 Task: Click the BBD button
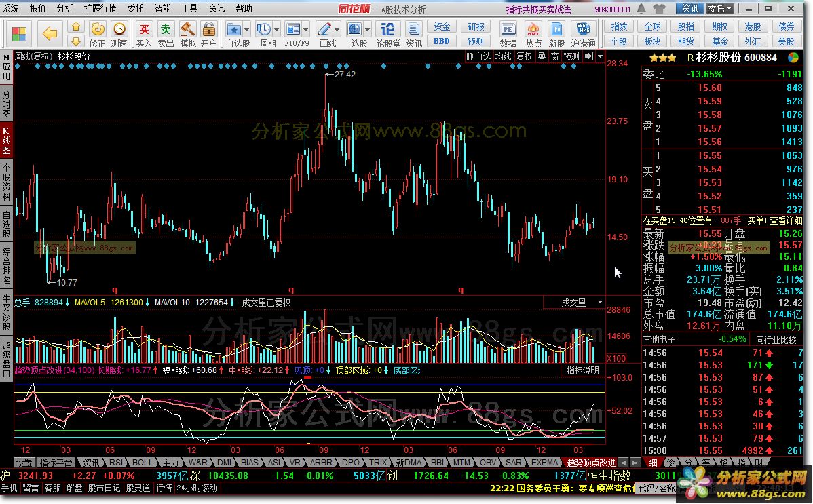442,41
